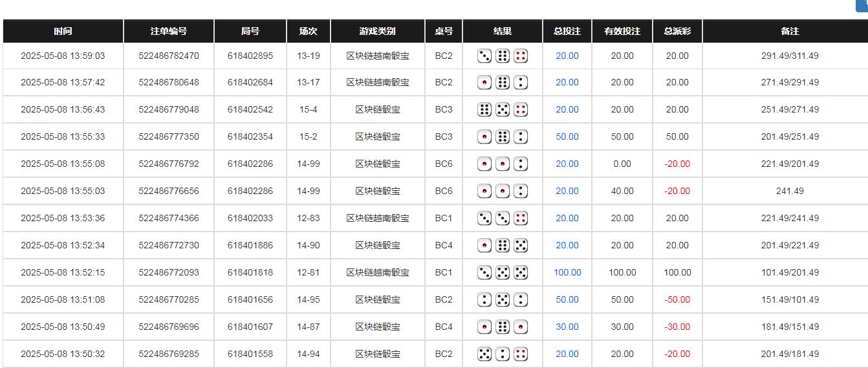This screenshot has height=368, width=868.
Task: Click the red four die in the 13:53:36 row
Action: (x=521, y=219)
